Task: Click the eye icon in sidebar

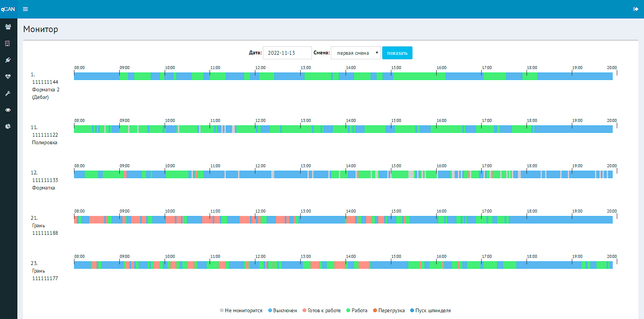Action: point(8,110)
